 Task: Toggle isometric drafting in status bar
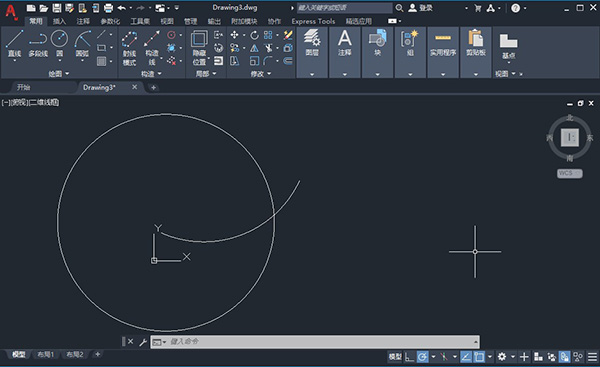444,357
